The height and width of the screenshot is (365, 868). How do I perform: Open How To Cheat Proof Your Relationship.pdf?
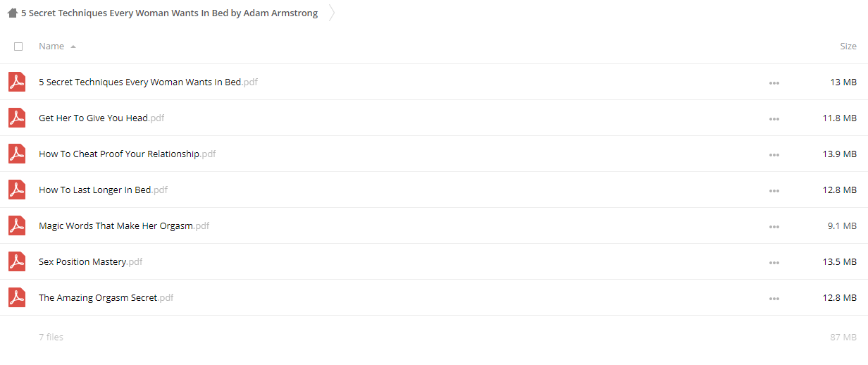click(128, 154)
